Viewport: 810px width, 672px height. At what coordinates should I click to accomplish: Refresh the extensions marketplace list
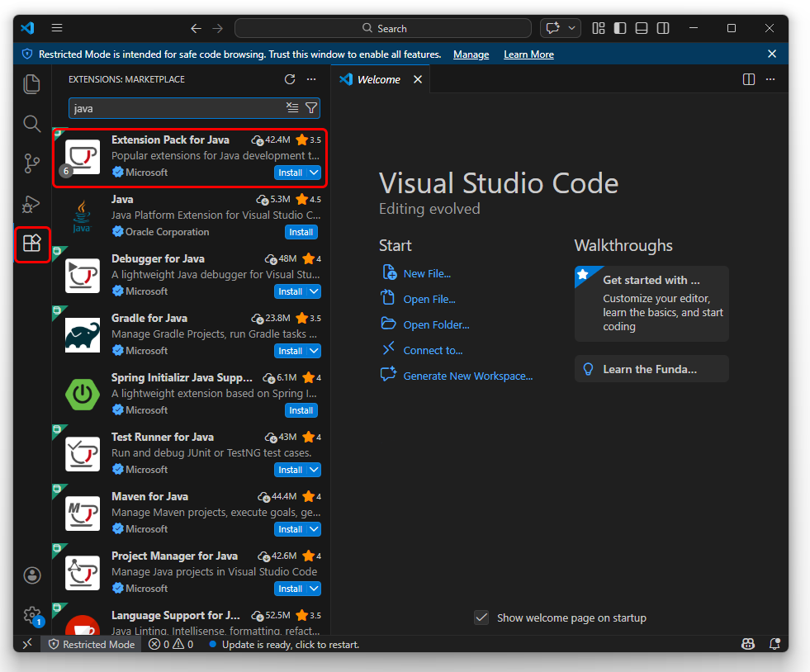point(290,79)
